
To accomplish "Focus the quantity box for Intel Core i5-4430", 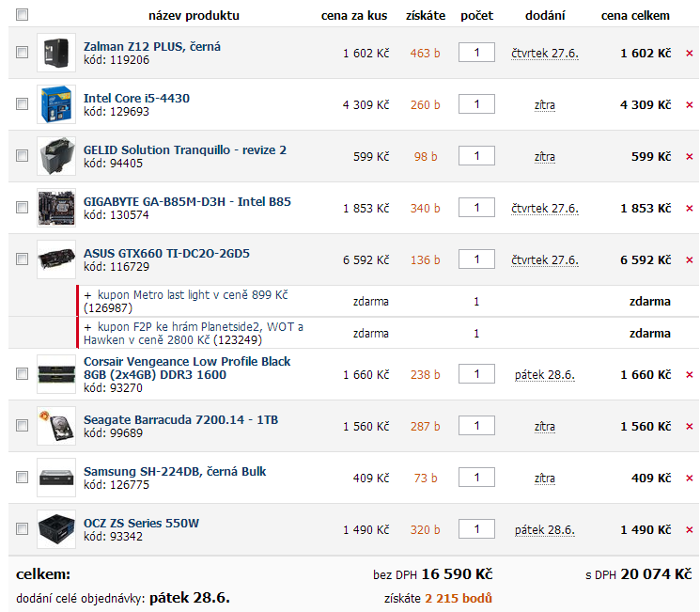I will [x=476, y=104].
